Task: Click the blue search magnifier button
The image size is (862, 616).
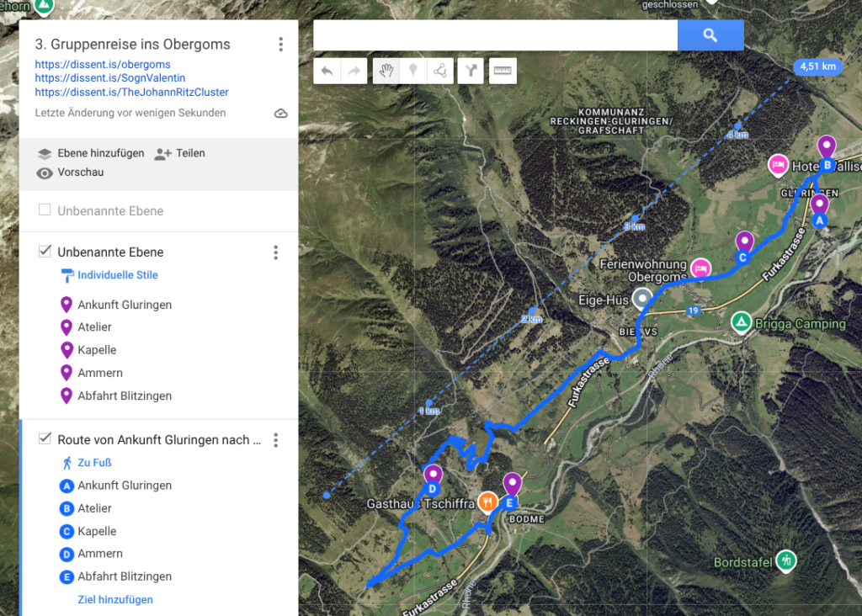Action: pos(710,35)
